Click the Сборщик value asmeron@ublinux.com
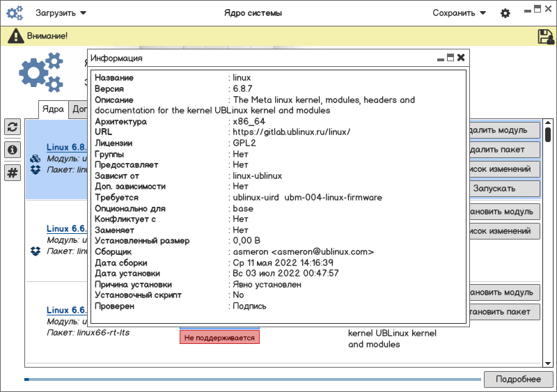Image resolution: width=557 pixels, height=392 pixels. pyautogui.click(x=303, y=252)
